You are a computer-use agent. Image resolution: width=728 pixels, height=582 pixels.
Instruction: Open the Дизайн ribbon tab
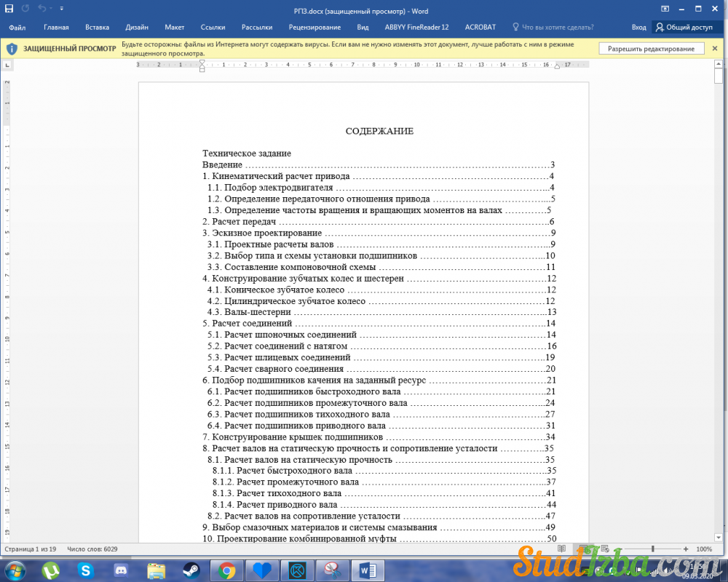pyautogui.click(x=137, y=28)
